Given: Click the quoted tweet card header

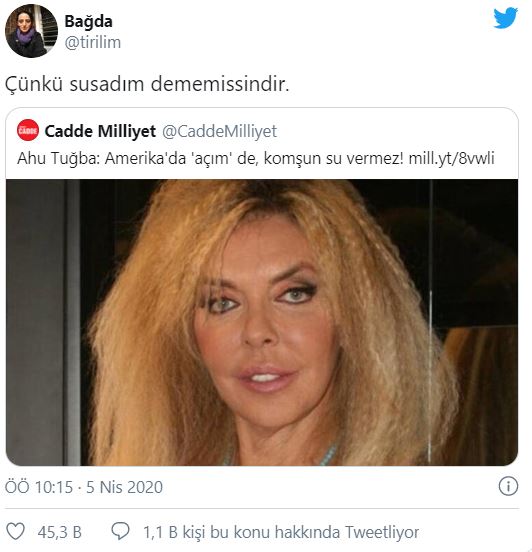Looking at the screenshot, I should [x=262, y=131].
